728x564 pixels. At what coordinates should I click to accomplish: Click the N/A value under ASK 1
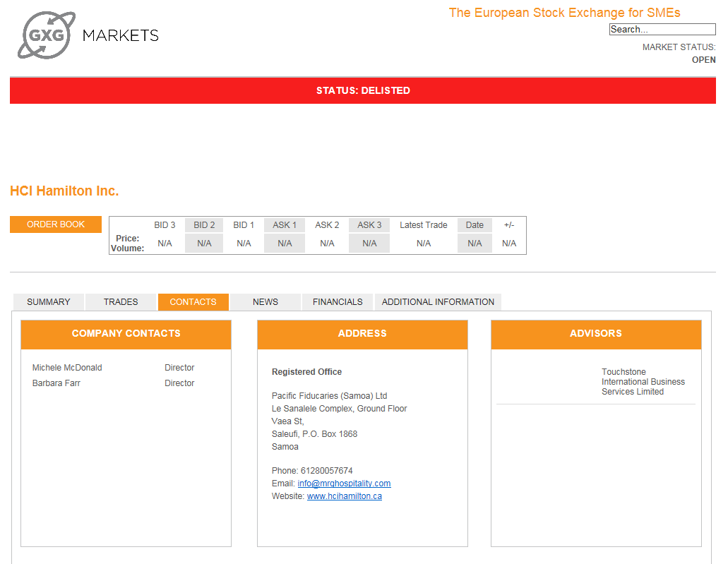[x=285, y=244]
